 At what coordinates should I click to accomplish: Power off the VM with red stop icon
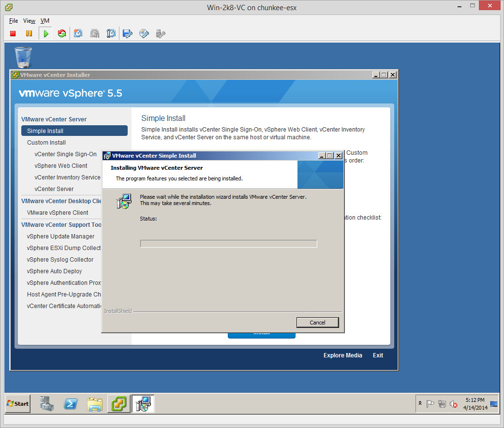(x=13, y=33)
